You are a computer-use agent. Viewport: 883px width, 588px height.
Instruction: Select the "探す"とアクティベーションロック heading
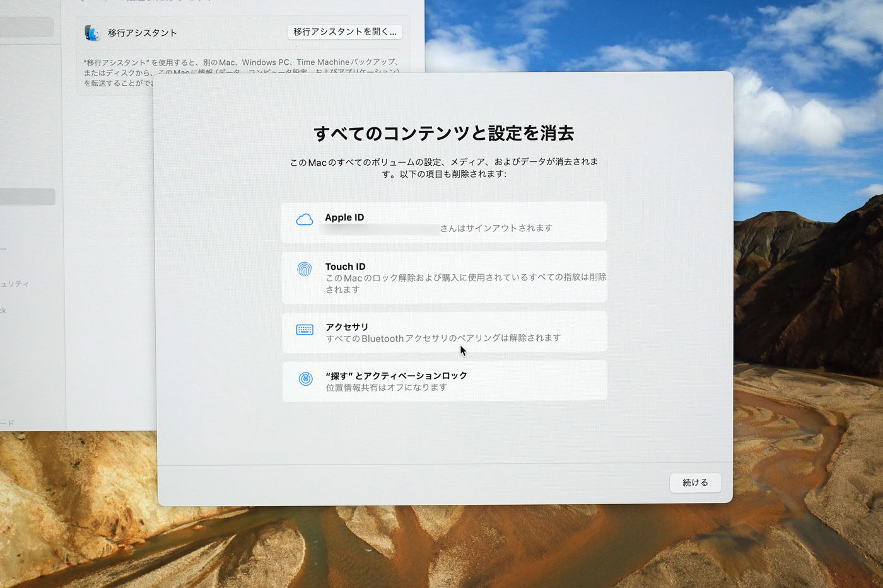[397, 376]
